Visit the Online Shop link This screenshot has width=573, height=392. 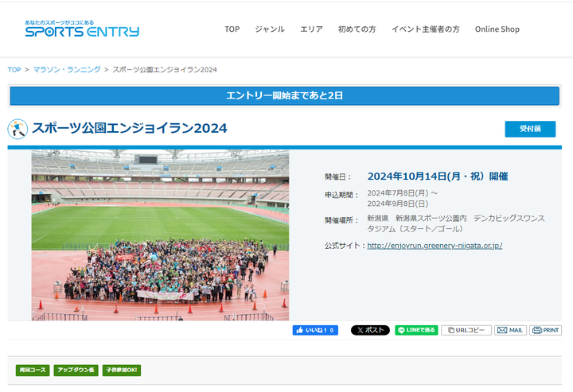[497, 29]
